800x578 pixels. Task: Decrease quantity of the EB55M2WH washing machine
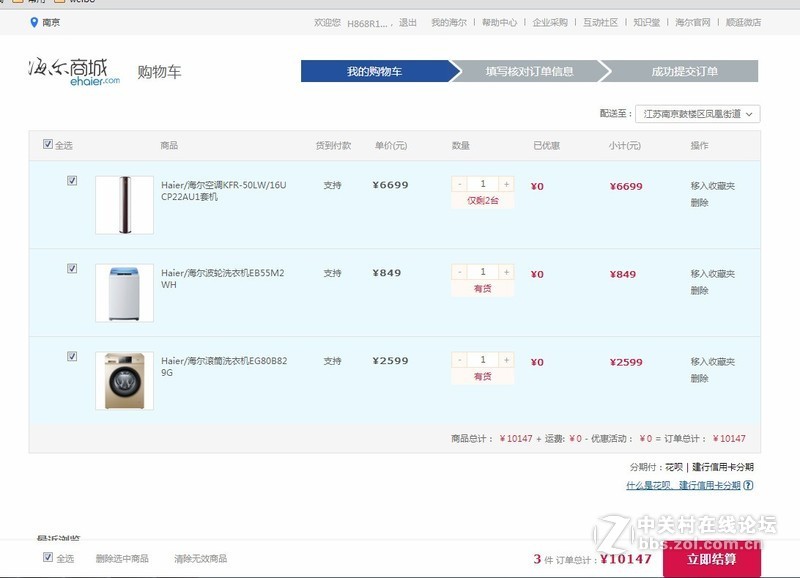460,272
